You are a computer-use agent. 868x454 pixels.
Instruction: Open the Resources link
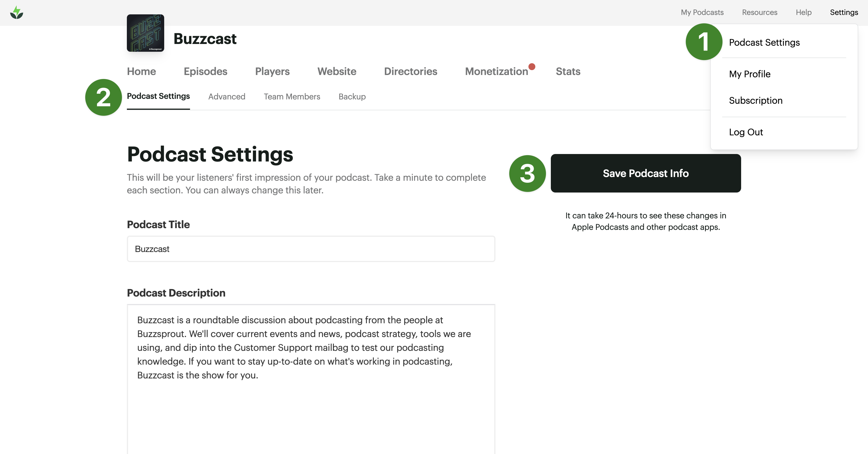759,12
